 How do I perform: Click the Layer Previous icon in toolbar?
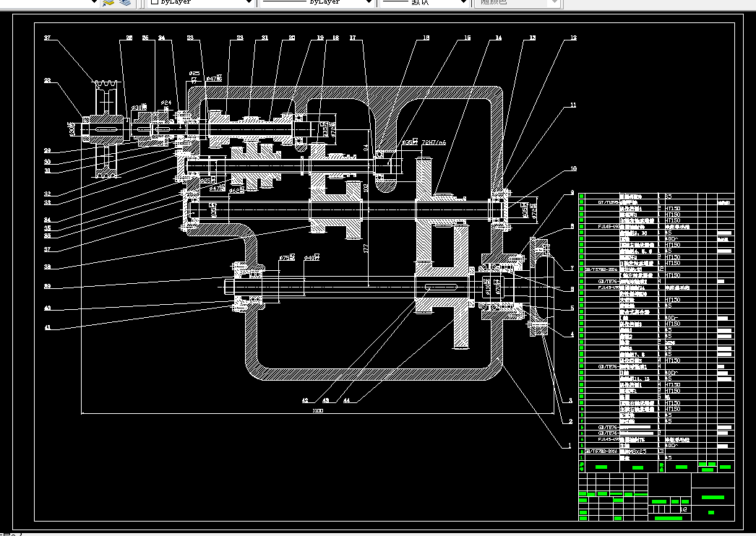pyautogui.click(x=108, y=2)
